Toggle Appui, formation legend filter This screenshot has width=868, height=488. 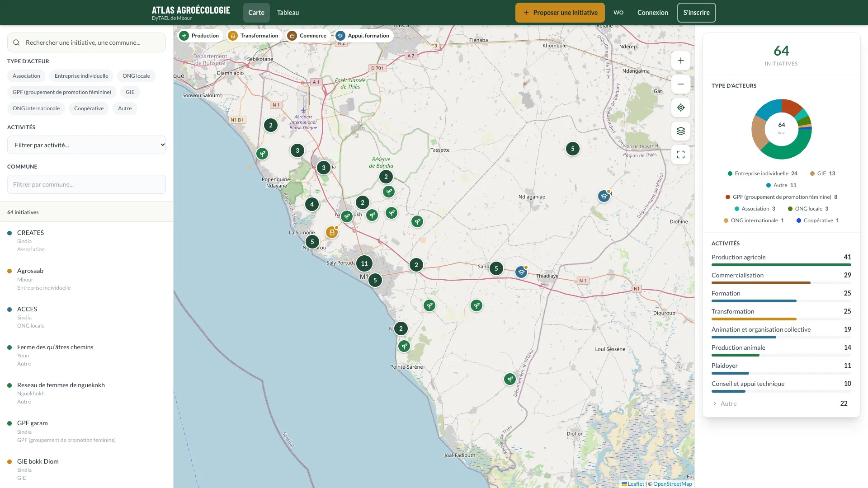[x=363, y=36]
